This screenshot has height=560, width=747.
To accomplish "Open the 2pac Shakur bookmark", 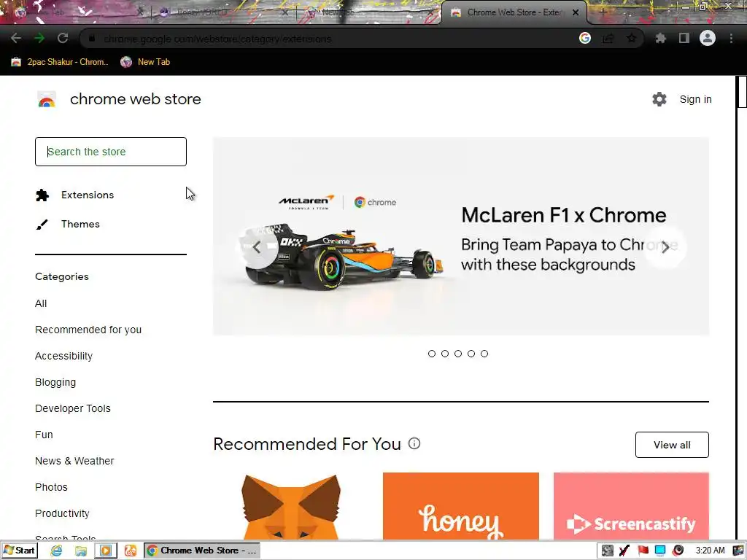I will [60, 62].
